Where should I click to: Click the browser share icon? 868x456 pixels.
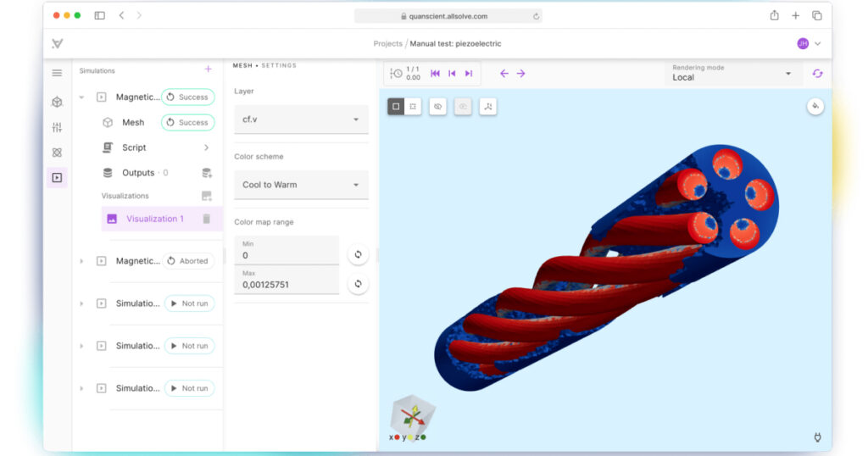[775, 15]
